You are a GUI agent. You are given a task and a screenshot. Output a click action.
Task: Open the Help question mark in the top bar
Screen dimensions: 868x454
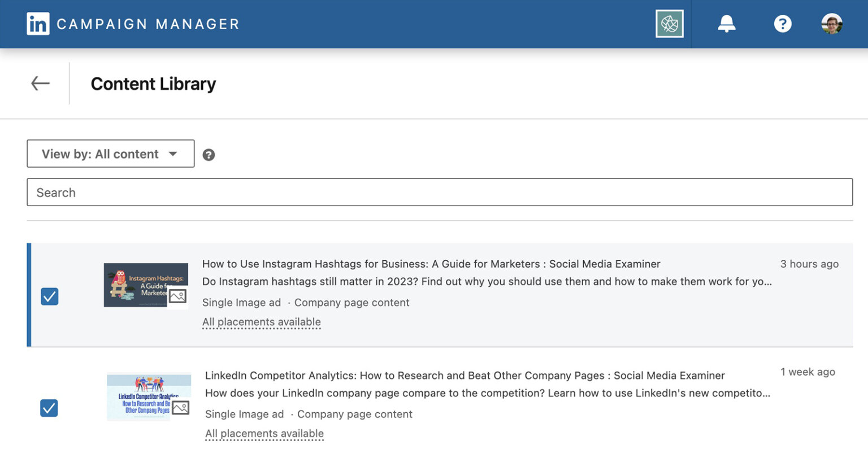click(782, 23)
